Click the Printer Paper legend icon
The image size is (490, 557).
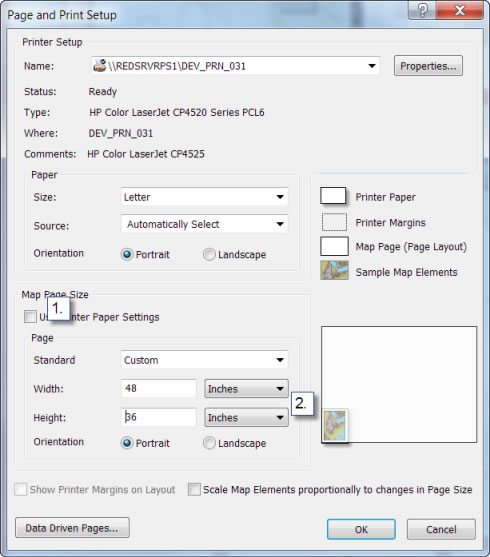pyautogui.click(x=333, y=196)
